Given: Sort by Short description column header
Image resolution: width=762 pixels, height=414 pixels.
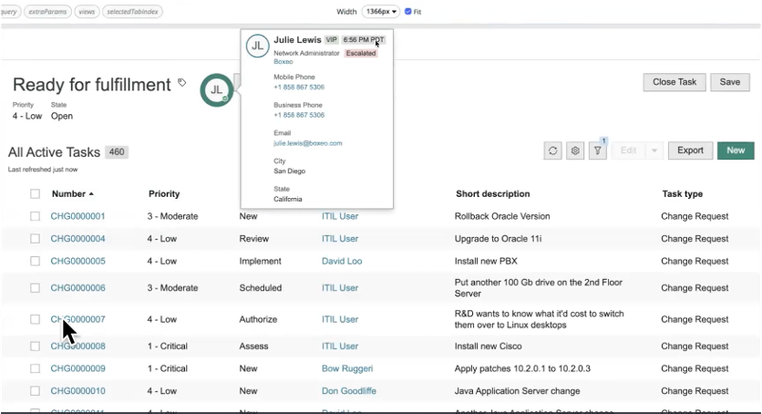Looking at the screenshot, I should [493, 194].
